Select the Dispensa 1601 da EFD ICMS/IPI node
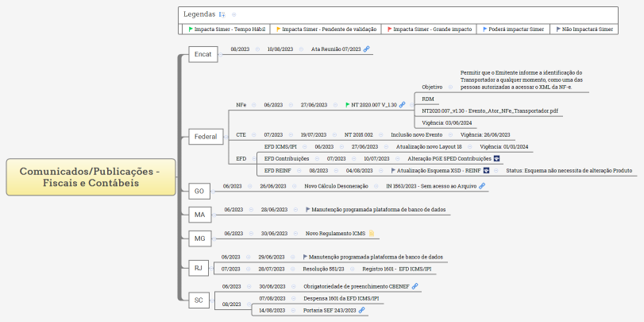Viewport: 644px width, 322px height. 341,298
